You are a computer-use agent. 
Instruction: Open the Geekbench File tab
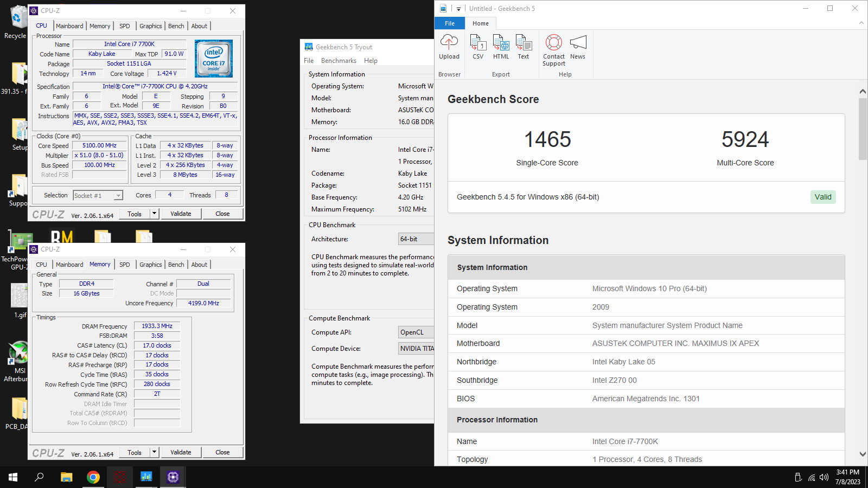450,23
